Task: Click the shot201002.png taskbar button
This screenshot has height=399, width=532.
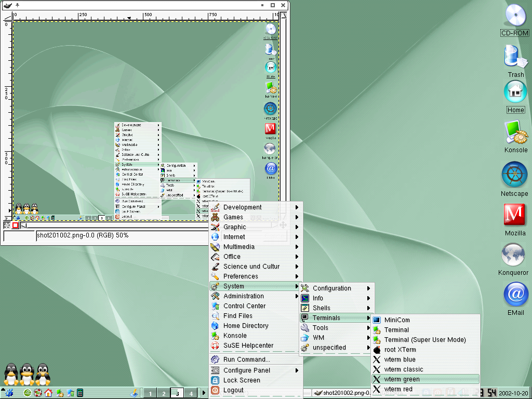Action: tap(342, 393)
